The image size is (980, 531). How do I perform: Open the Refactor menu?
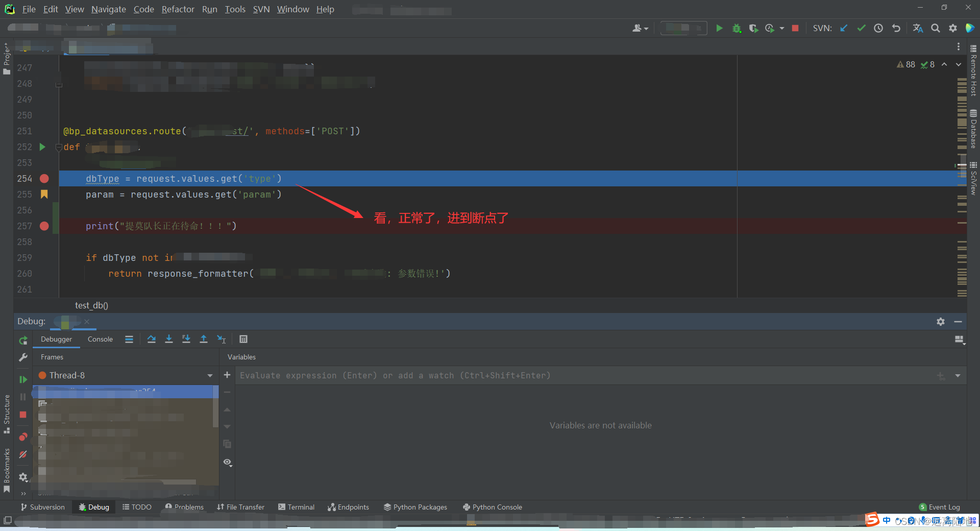pyautogui.click(x=178, y=9)
